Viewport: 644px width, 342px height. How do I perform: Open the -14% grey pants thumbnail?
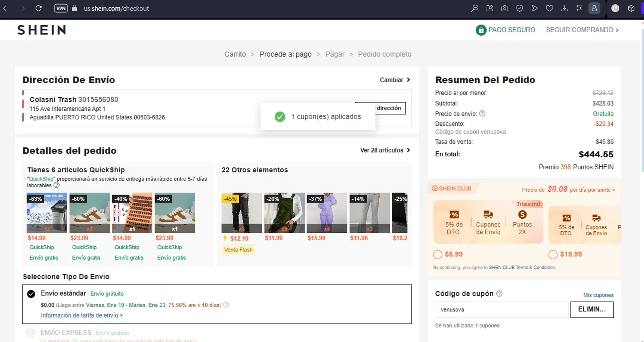pyautogui.click(x=370, y=213)
